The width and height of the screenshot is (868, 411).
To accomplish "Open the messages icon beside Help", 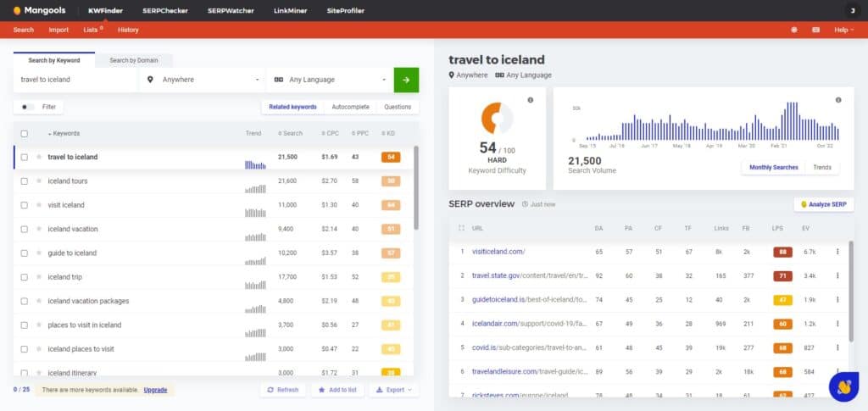I will 816,30.
